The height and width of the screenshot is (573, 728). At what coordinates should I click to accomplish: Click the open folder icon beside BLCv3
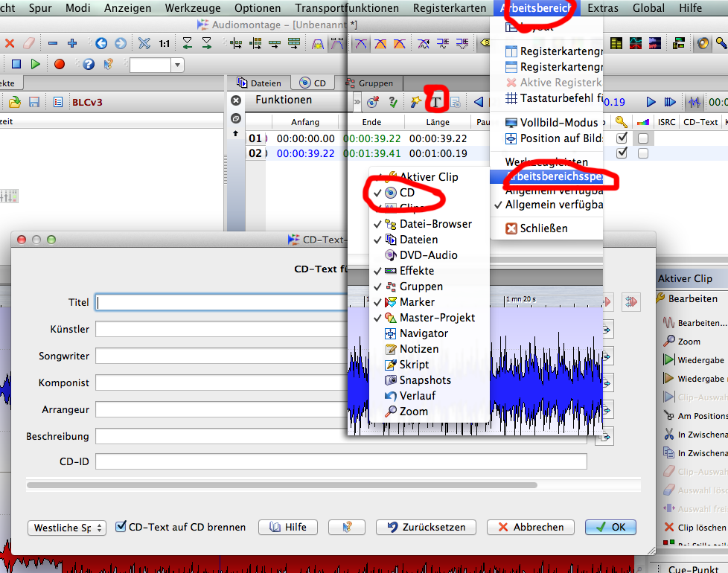tap(15, 102)
